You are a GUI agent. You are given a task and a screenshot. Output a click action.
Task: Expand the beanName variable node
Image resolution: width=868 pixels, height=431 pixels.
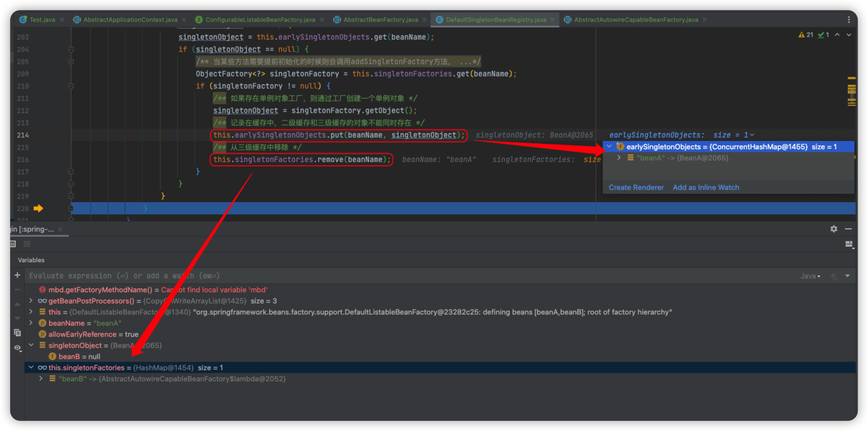click(31, 323)
